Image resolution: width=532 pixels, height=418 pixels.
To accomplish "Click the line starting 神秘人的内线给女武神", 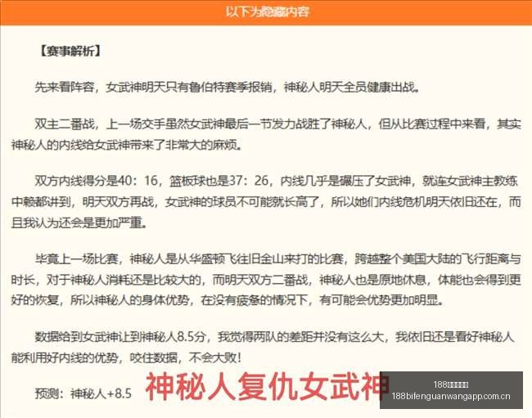I will point(128,145).
